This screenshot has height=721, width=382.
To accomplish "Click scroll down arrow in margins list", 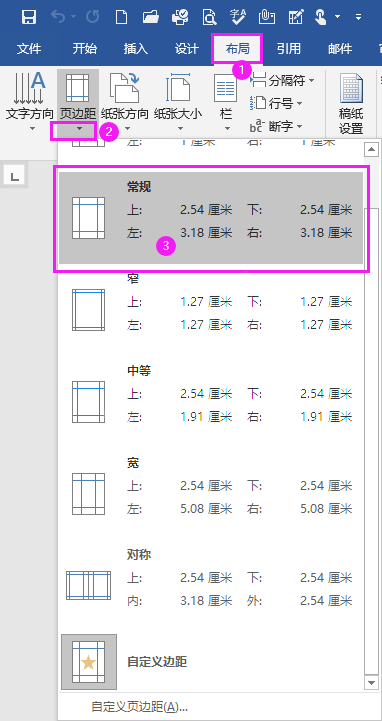I will 371,682.
